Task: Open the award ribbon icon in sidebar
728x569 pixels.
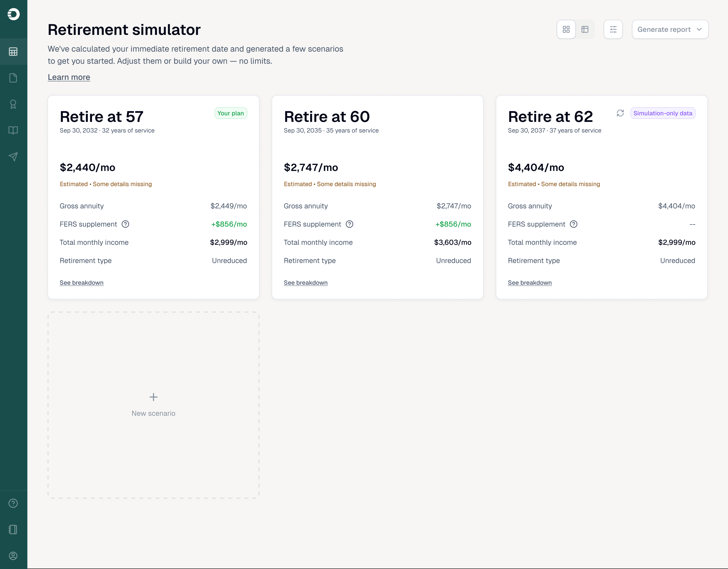Action: point(13,104)
